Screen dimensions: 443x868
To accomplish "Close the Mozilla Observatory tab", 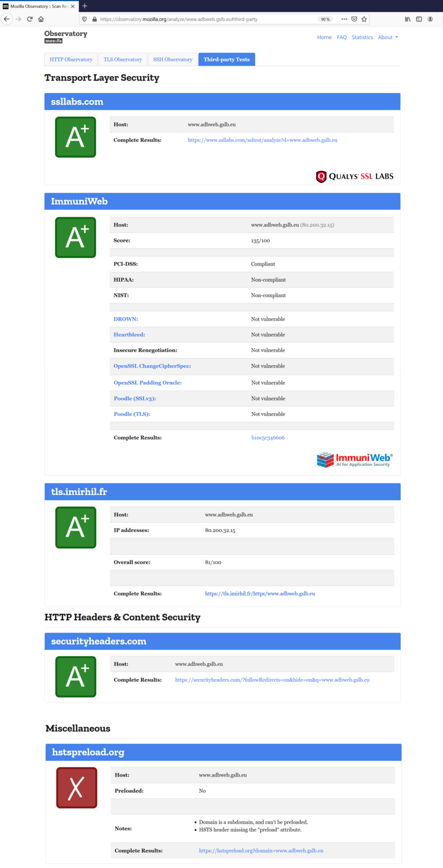I will click(x=73, y=6).
